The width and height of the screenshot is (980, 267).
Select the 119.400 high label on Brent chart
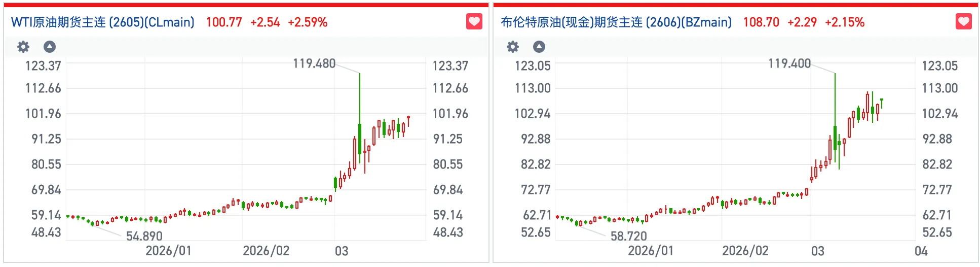click(789, 63)
